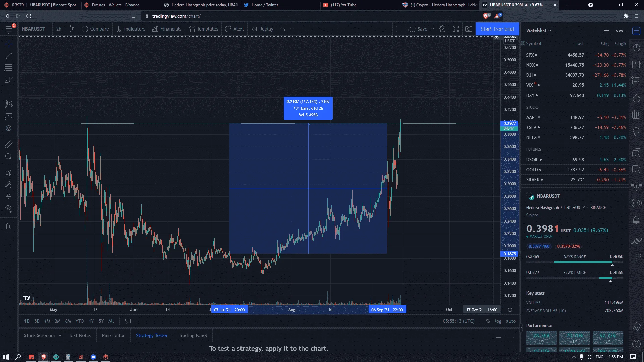
Task: Take a chart snapshot with camera icon
Action: pyautogui.click(x=469, y=29)
